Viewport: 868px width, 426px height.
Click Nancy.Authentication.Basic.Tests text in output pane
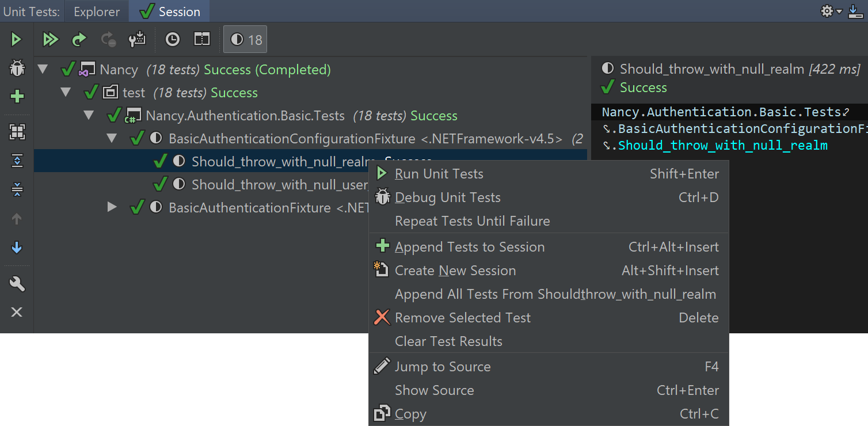point(722,112)
